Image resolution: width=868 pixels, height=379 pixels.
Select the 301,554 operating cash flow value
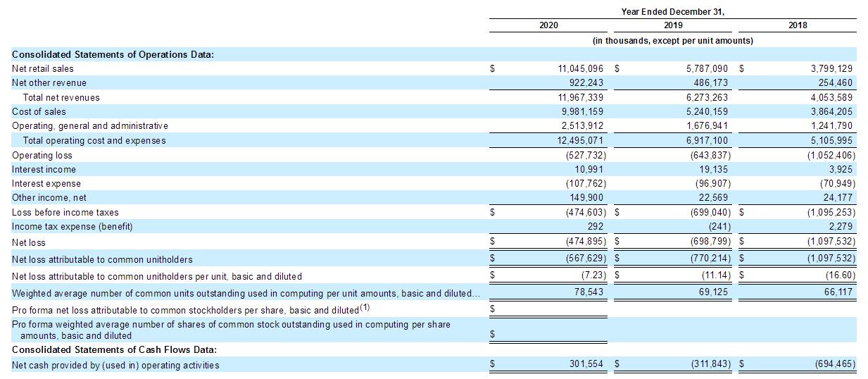[586, 365]
